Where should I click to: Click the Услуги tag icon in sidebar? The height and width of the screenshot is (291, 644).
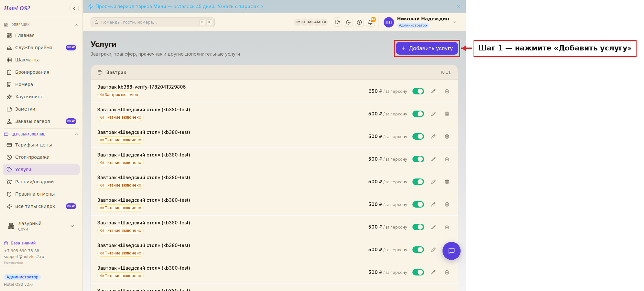click(x=9, y=169)
